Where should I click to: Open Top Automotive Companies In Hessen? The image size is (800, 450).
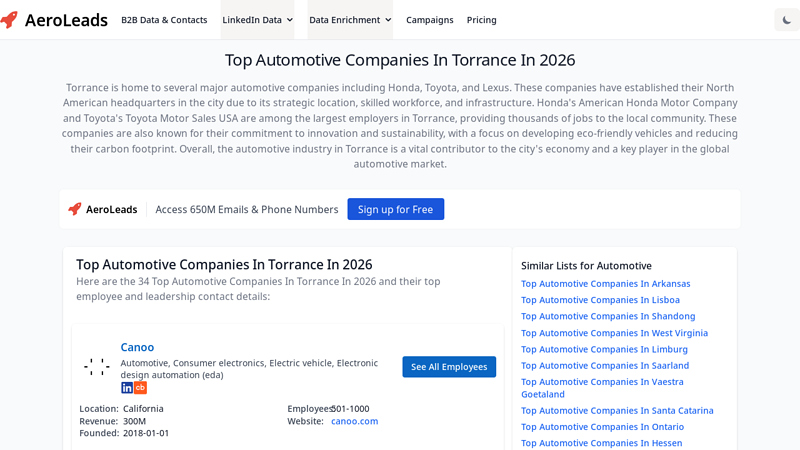[x=602, y=443]
